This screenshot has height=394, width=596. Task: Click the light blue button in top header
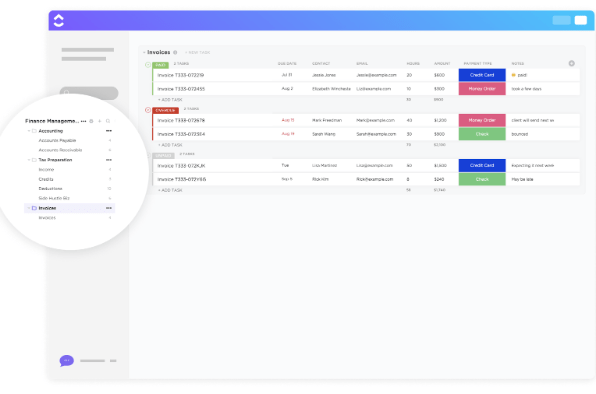click(561, 20)
